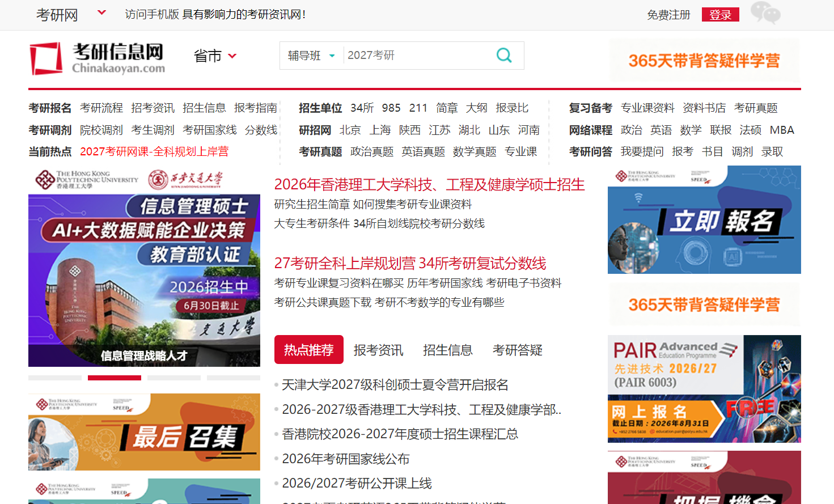Click the red 登录 button
The height and width of the screenshot is (504, 834).
pyautogui.click(x=720, y=15)
